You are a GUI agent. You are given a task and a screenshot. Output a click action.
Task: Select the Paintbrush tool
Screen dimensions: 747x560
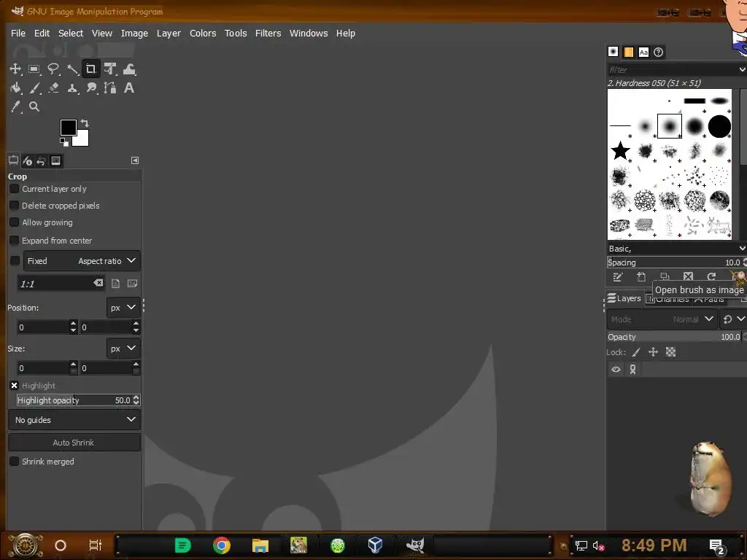(34, 87)
